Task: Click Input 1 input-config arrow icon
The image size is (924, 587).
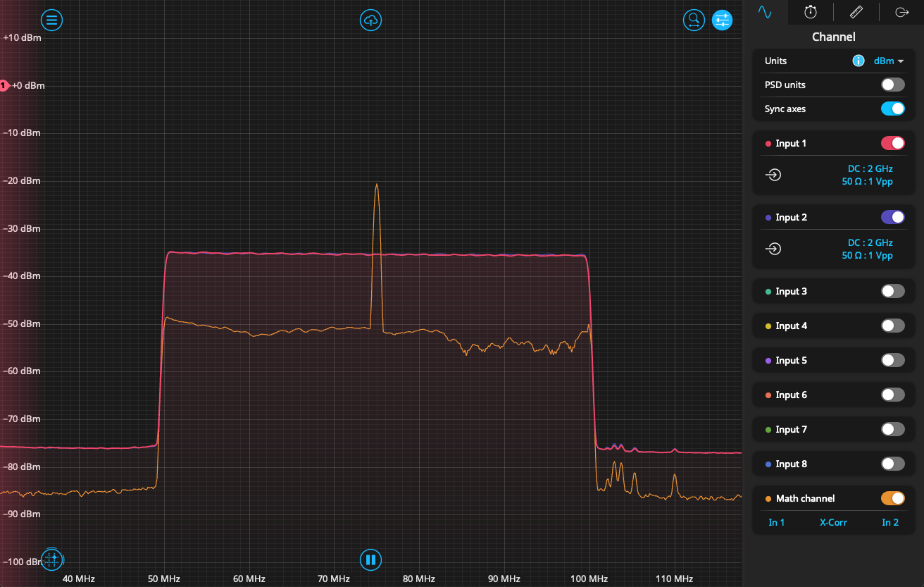Action: click(x=773, y=175)
